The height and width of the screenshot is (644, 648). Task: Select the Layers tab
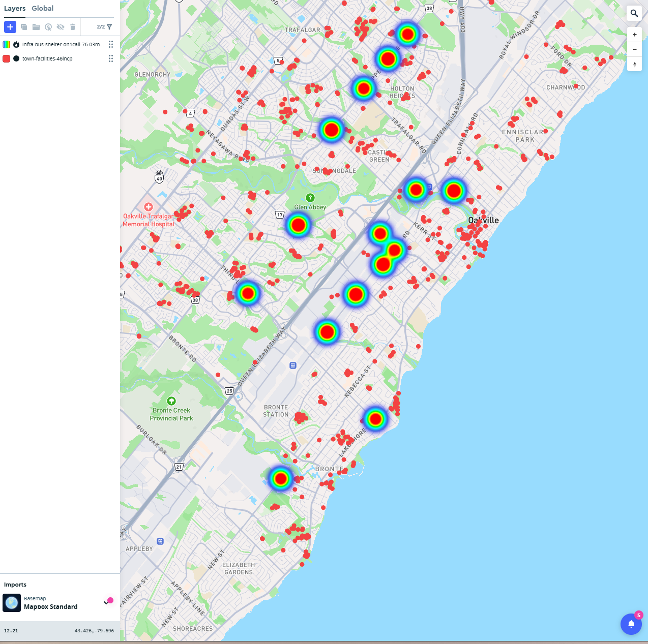[x=15, y=8]
